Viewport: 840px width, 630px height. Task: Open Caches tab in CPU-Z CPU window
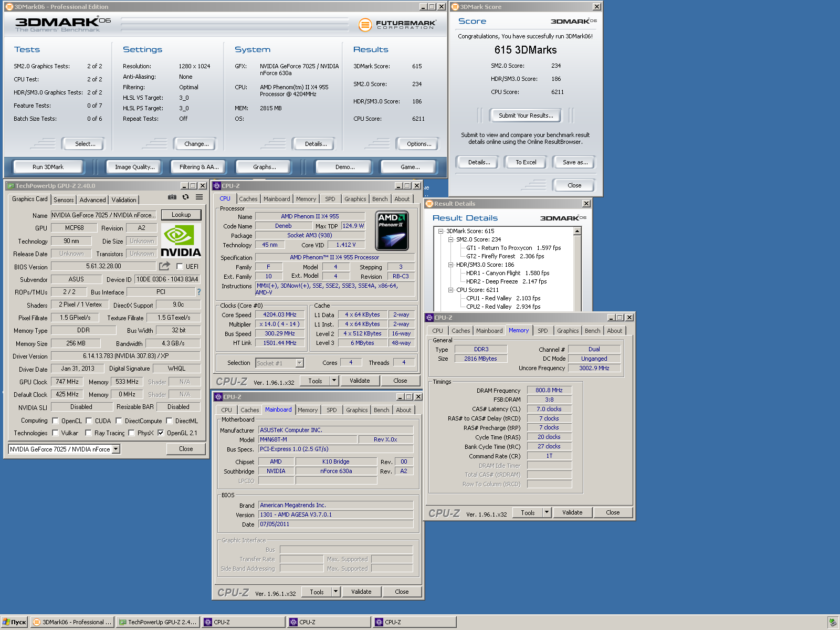(248, 199)
